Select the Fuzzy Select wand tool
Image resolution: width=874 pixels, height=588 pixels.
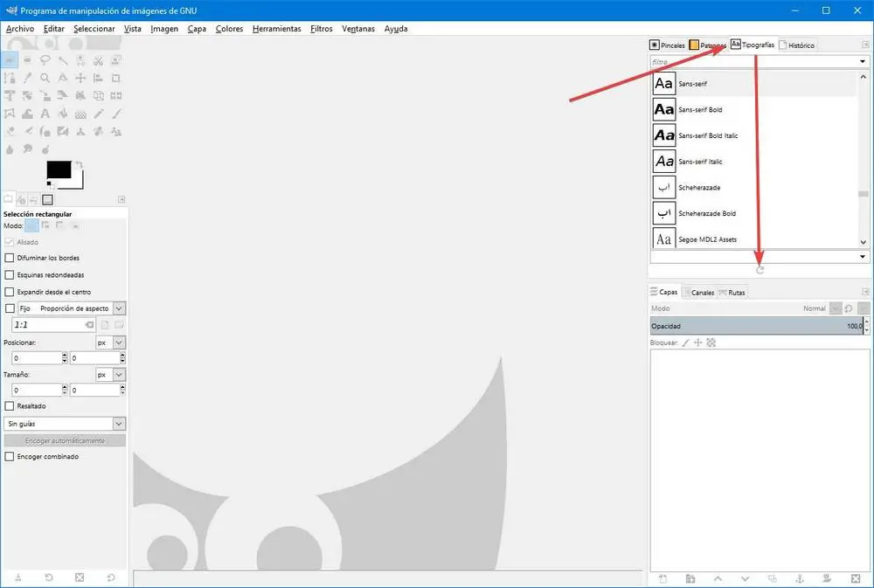[63, 60]
